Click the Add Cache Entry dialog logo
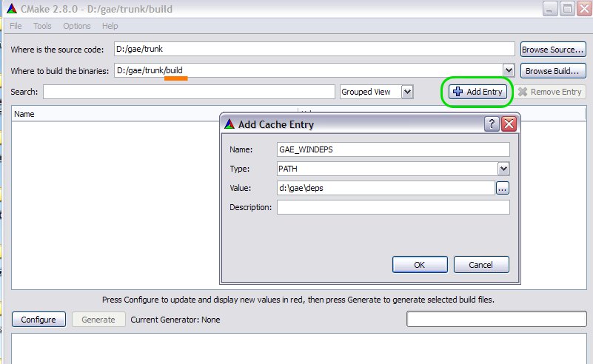This screenshot has height=364, width=593. coord(230,124)
